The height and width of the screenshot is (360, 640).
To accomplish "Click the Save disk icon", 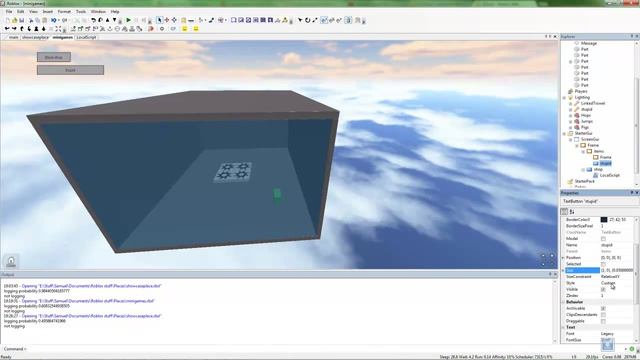I will (21, 20).
